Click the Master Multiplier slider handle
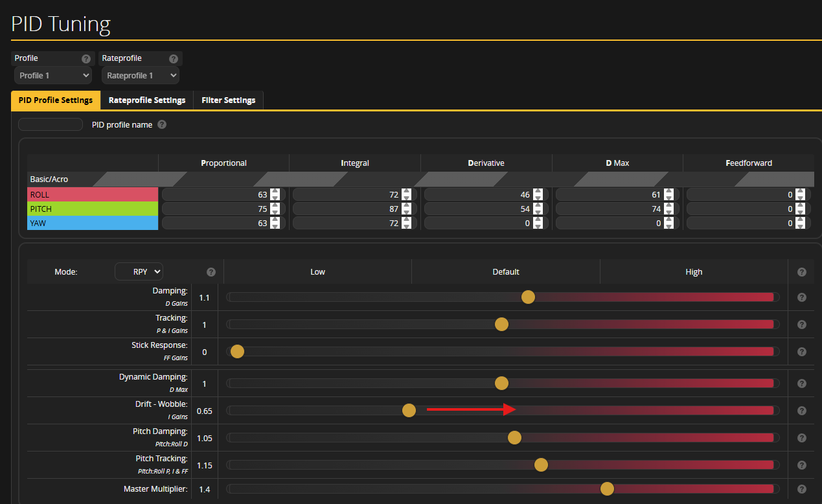 [607, 489]
